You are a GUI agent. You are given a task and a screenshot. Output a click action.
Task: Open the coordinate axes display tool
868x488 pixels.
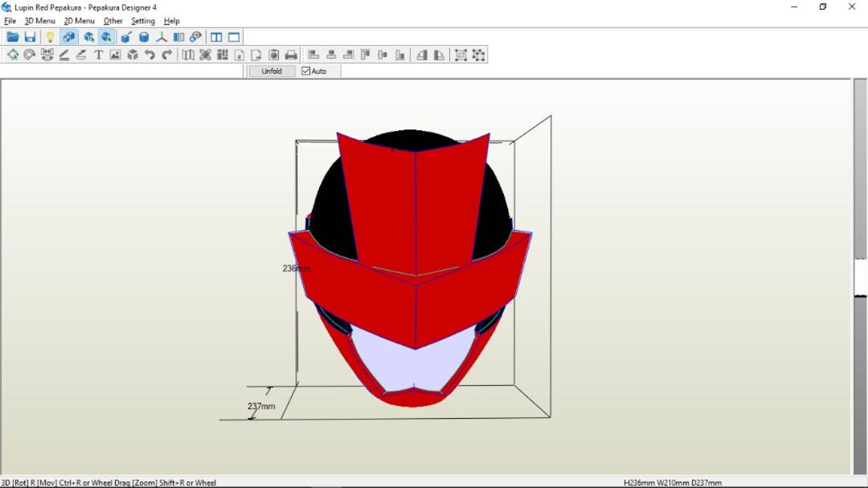click(x=161, y=37)
